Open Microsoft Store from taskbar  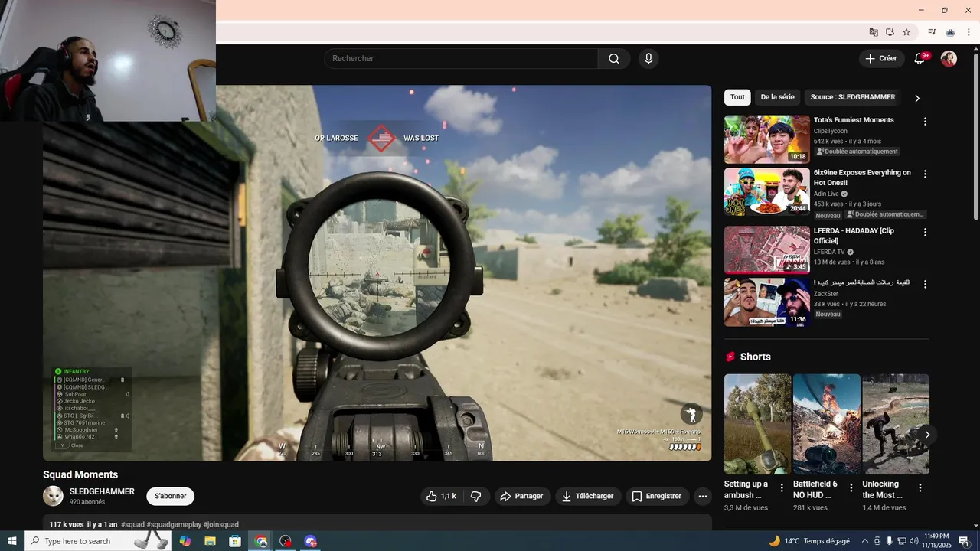pos(235,541)
